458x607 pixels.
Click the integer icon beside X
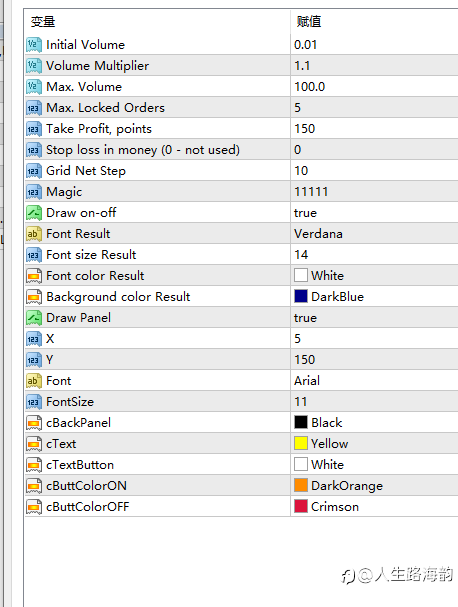[34, 339]
